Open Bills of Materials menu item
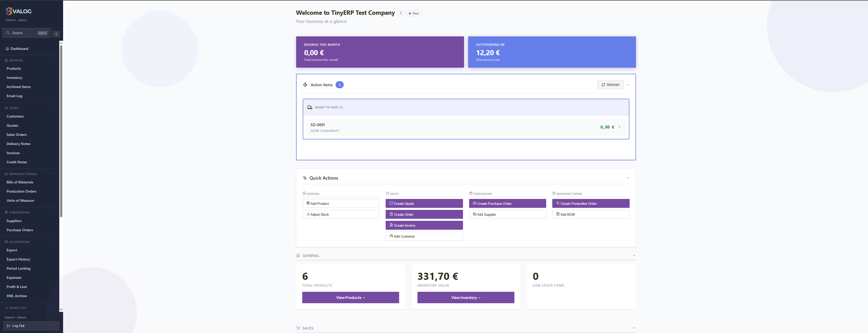Screen dimensions: 868x333 click(20, 182)
